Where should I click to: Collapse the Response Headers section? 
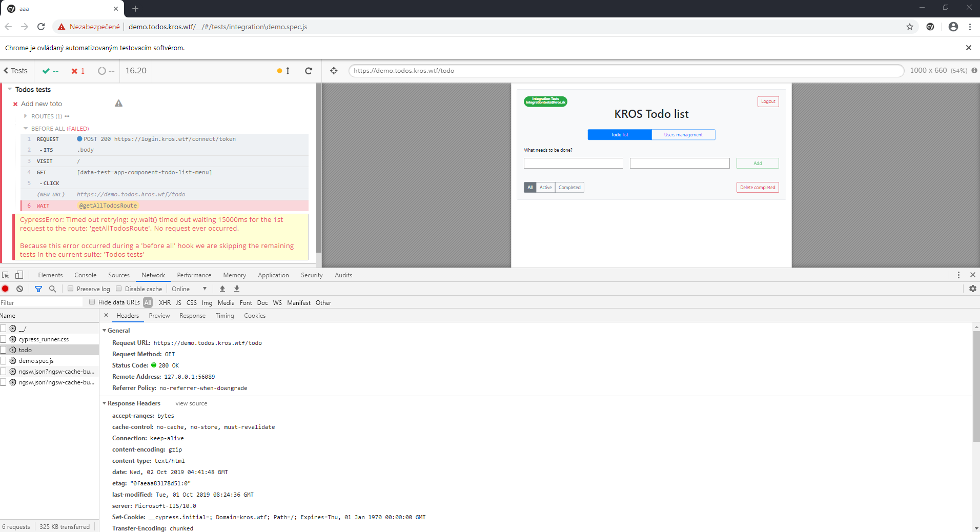click(x=105, y=403)
